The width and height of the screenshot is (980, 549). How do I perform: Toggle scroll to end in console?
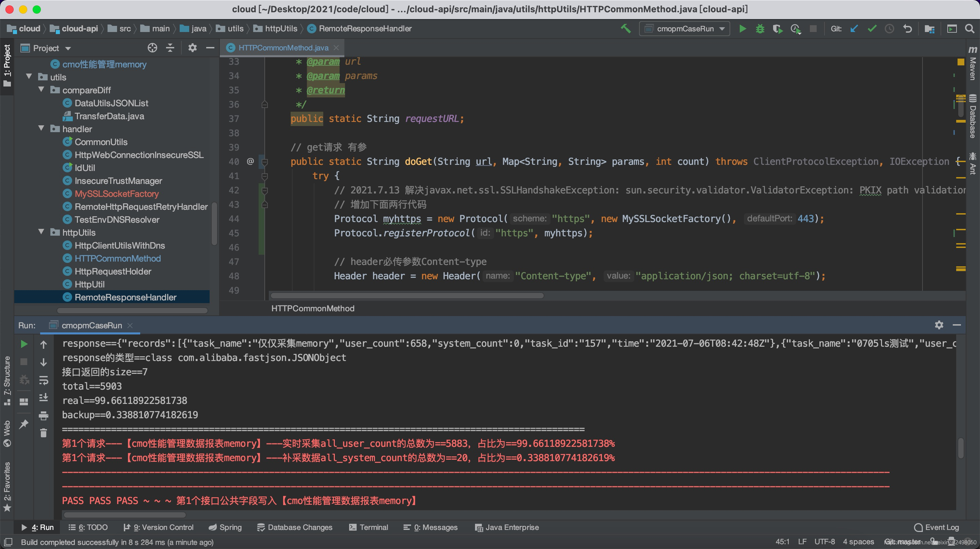point(43,397)
